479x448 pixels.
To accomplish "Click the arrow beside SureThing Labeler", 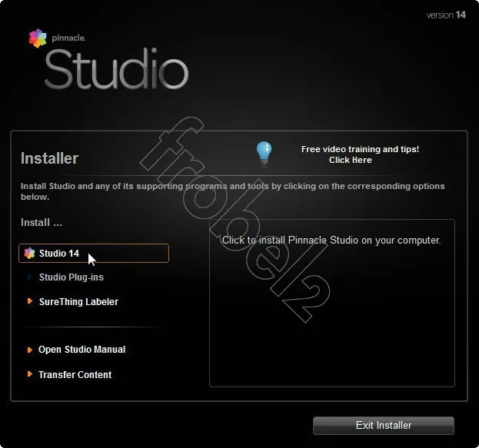I will point(30,301).
